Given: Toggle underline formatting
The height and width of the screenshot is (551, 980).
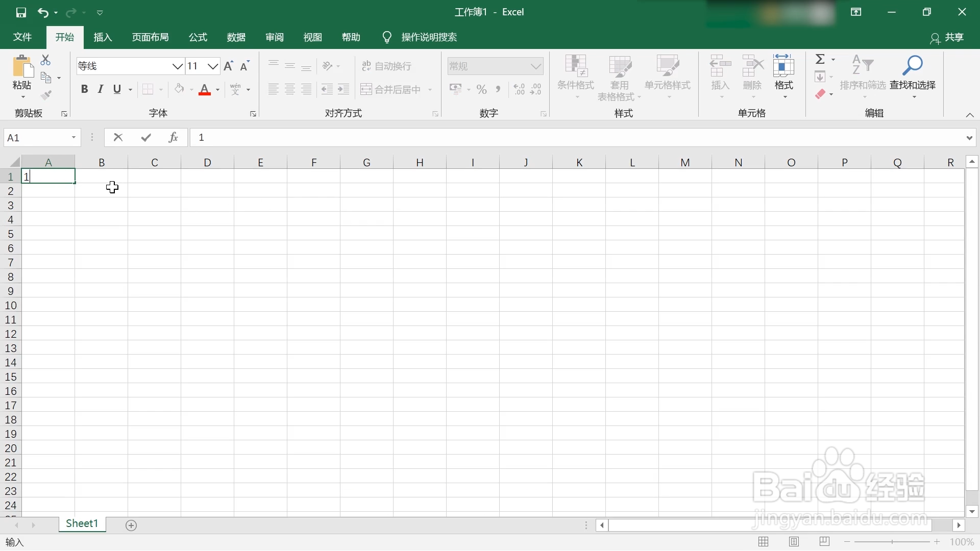Looking at the screenshot, I should pyautogui.click(x=117, y=89).
